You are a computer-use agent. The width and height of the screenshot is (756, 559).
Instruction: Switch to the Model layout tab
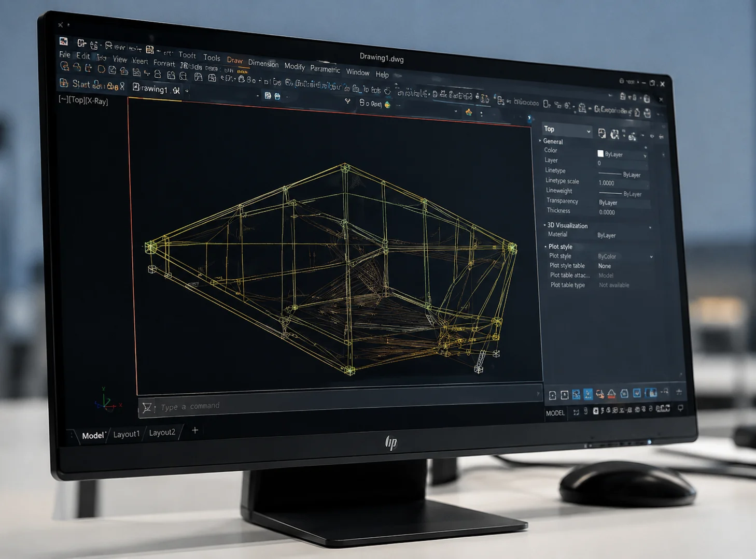click(x=93, y=436)
